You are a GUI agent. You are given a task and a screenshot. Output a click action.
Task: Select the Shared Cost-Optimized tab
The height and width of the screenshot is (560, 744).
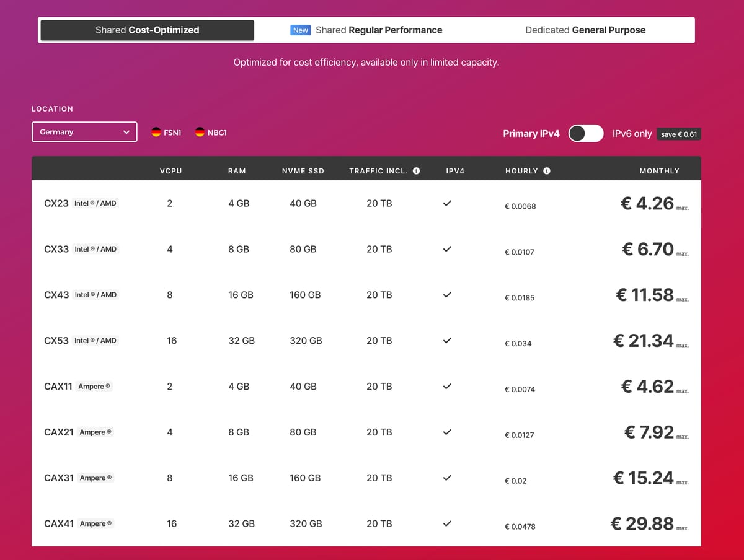pos(147,30)
